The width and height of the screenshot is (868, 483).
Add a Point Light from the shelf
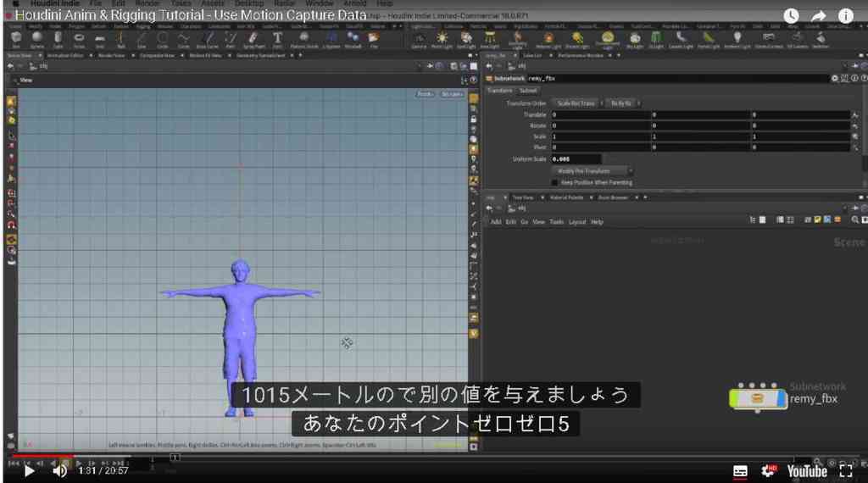442,39
